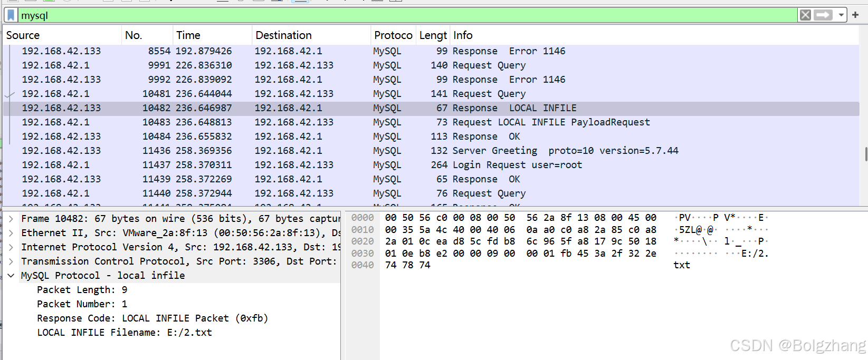Collapse the MySQL Protocol tree node
868x360 pixels.
[x=11, y=276]
